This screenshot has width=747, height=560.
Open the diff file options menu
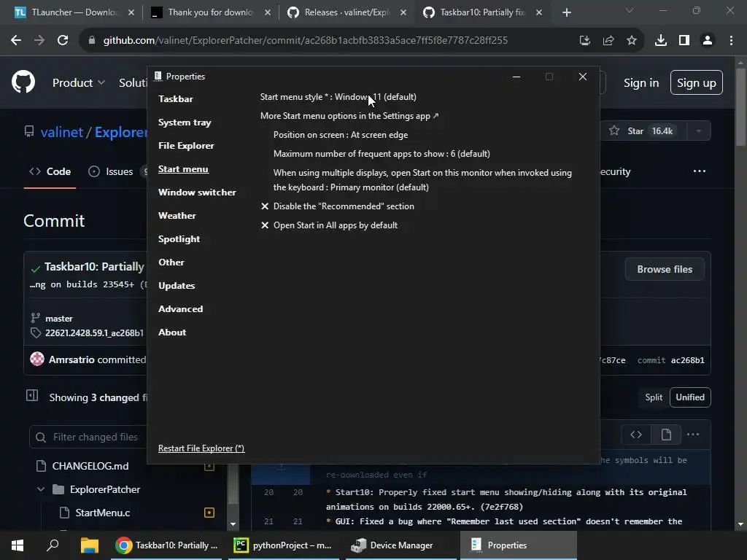(693, 435)
